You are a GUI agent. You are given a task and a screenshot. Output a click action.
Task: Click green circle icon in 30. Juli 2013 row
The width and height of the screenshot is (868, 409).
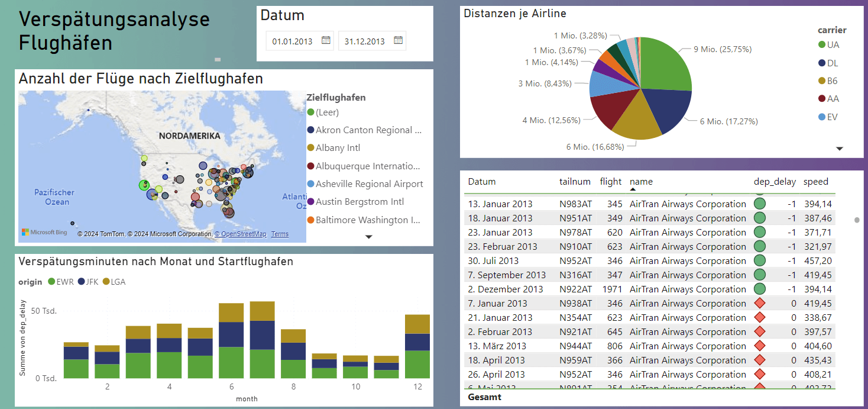760,260
